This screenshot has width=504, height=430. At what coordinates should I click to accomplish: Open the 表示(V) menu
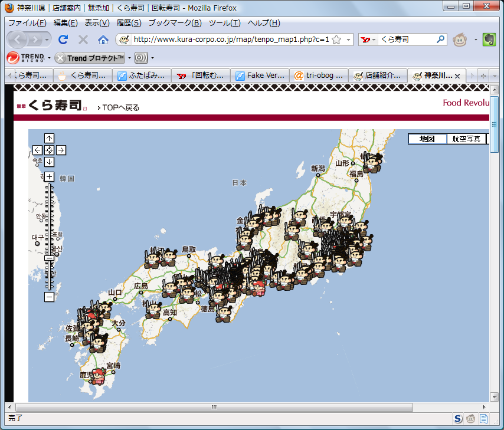point(97,23)
